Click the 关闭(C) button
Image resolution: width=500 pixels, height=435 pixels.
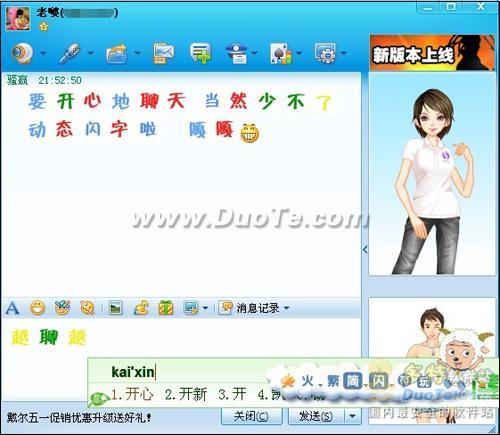(251, 416)
